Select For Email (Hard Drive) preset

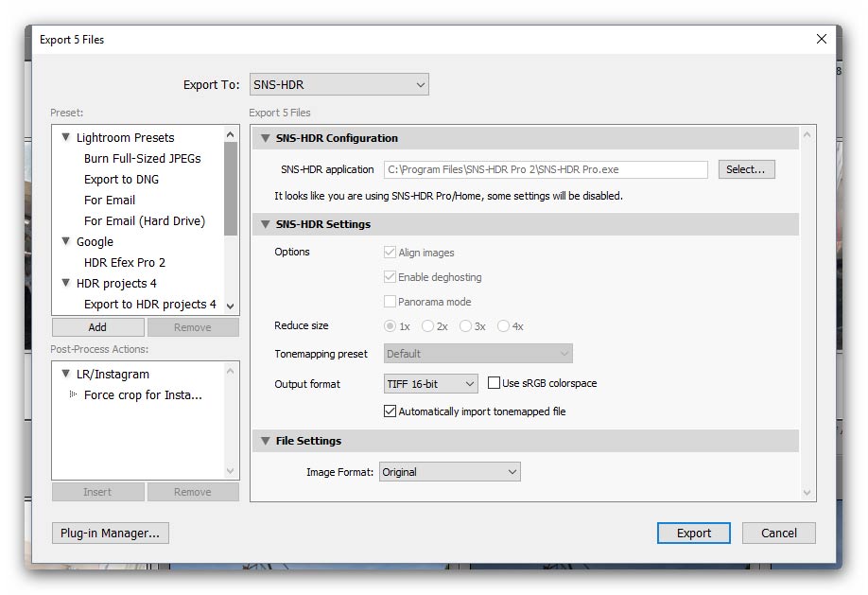pos(145,221)
